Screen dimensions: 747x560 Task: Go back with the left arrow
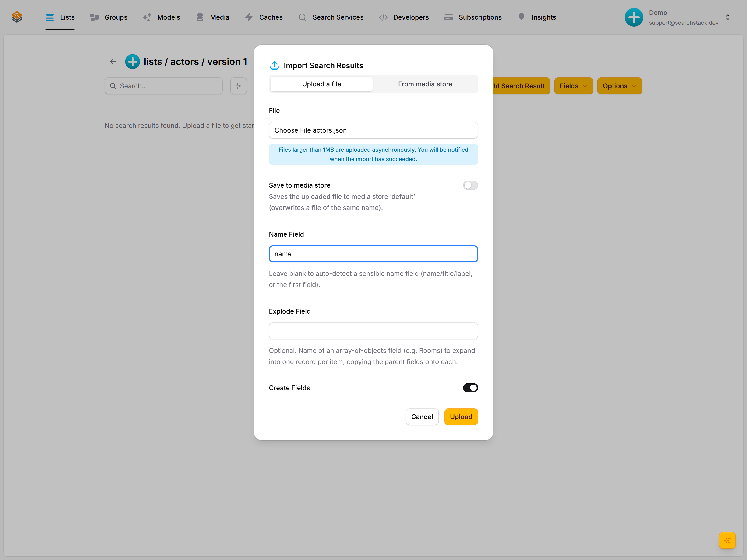[113, 61]
